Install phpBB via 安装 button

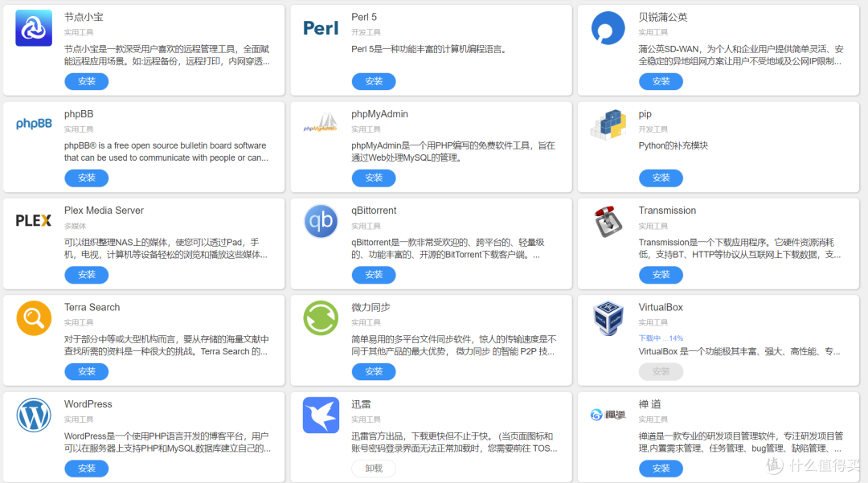[86, 178]
